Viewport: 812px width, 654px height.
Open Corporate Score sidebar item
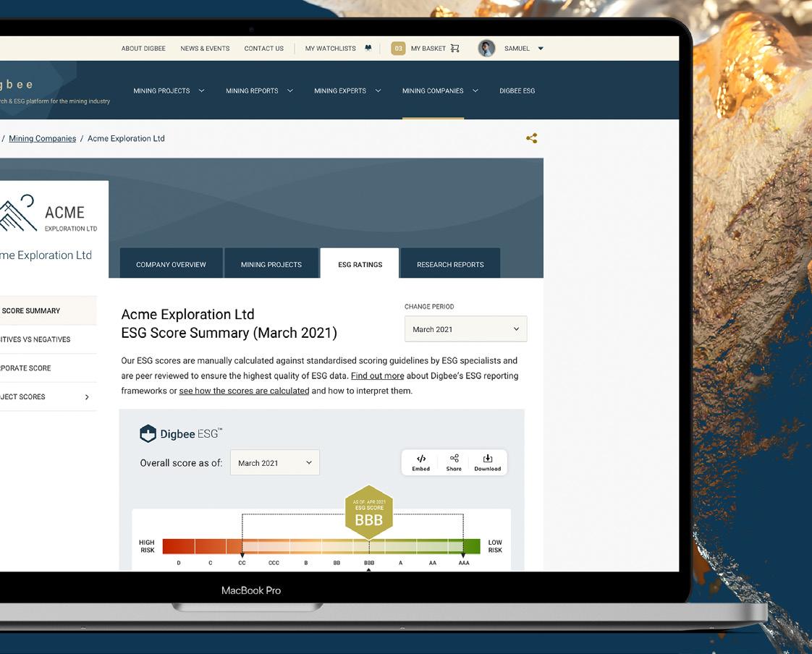[48, 368]
